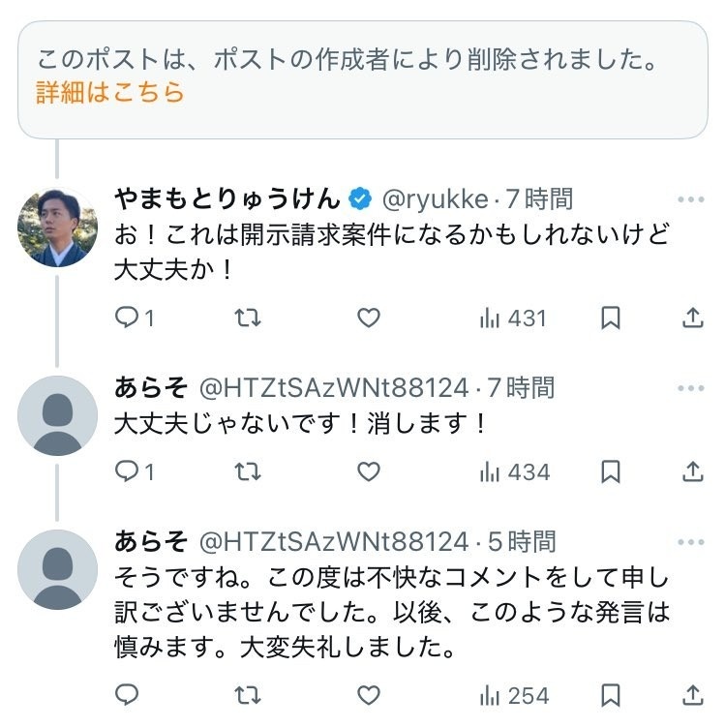Like やまもとりゅうけん's post

pos(369,318)
